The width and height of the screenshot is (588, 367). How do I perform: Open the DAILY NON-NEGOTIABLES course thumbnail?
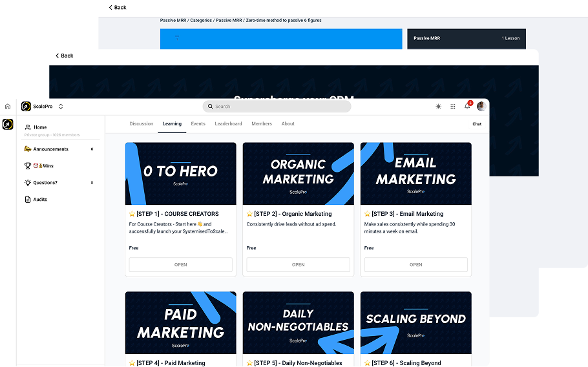299,323
